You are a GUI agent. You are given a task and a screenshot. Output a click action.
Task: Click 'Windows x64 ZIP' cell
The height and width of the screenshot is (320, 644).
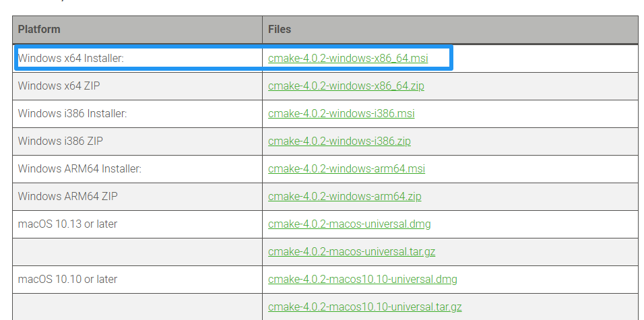[137, 86]
